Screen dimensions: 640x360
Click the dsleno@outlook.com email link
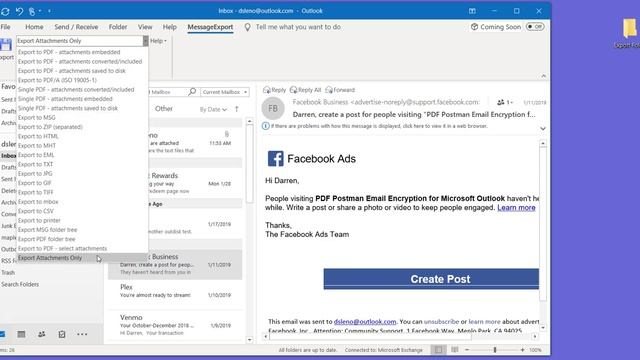[x=365, y=322]
